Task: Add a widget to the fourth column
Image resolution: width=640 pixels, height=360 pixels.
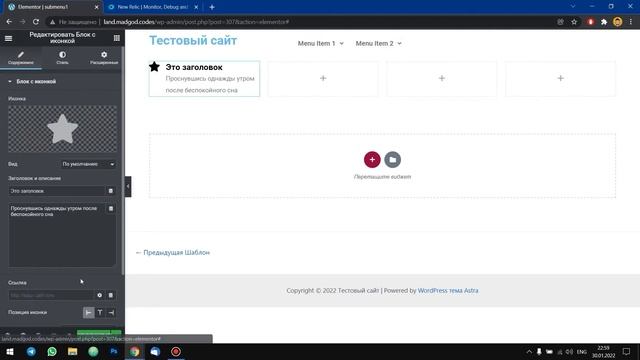Action: click(560, 78)
